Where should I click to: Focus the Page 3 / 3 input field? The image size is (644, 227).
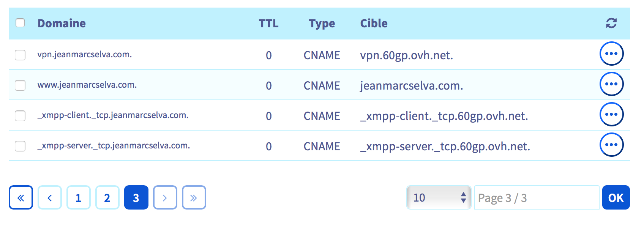pyautogui.click(x=537, y=197)
